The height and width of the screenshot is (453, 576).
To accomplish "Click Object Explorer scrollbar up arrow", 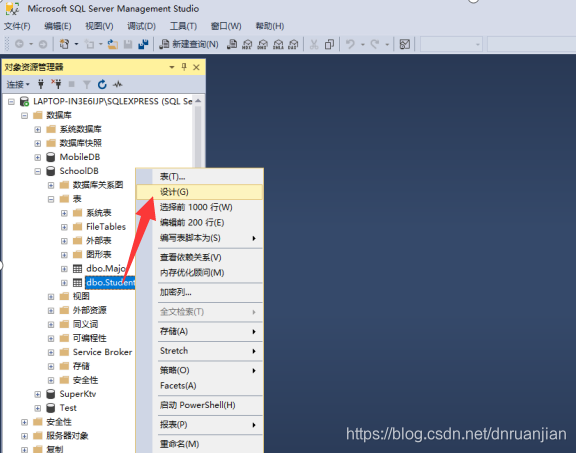I will (198, 101).
